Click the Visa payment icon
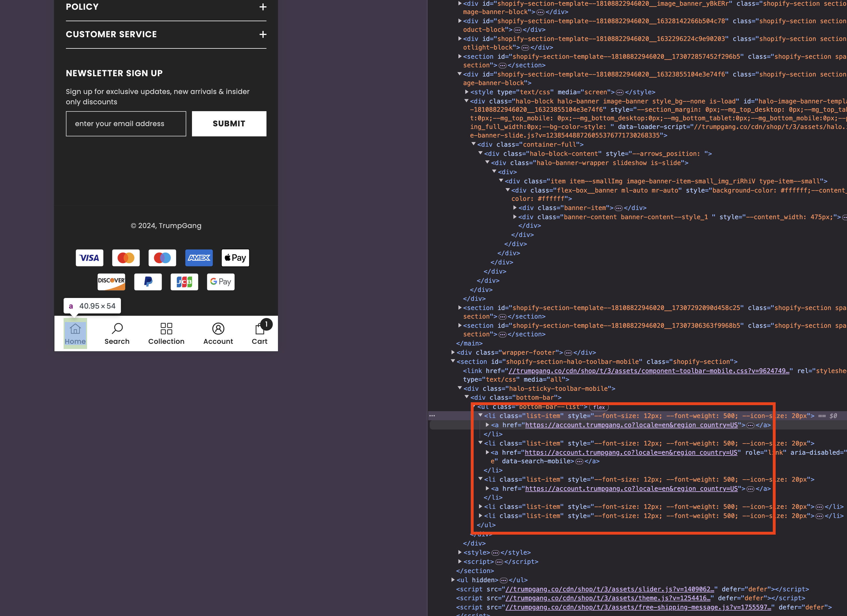Image resolution: width=847 pixels, height=616 pixels. 89,258
